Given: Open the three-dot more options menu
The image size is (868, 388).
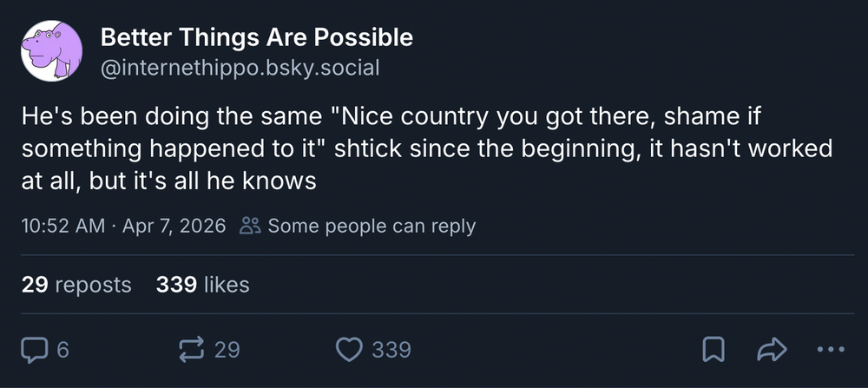Looking at the screenshot, I should [x=831, y=349].
